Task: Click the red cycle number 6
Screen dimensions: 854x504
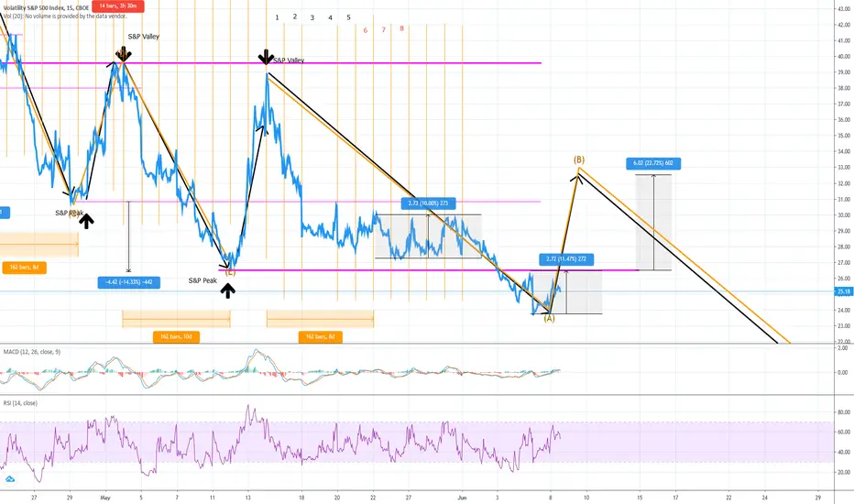Action: click(366, 30)
